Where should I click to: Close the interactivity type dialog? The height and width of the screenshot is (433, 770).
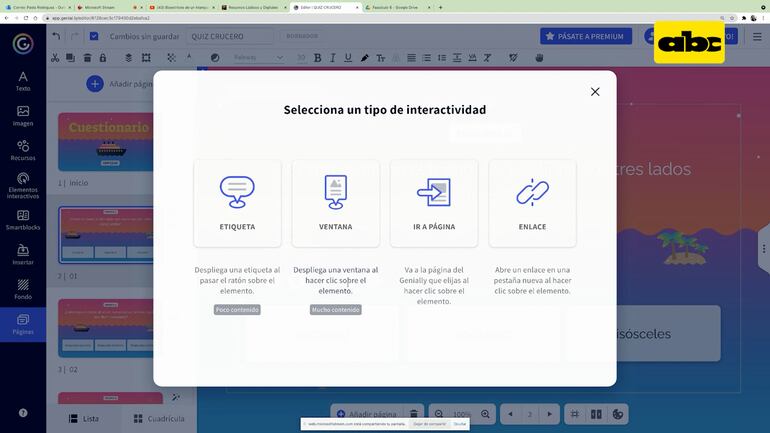coord(595,91)
